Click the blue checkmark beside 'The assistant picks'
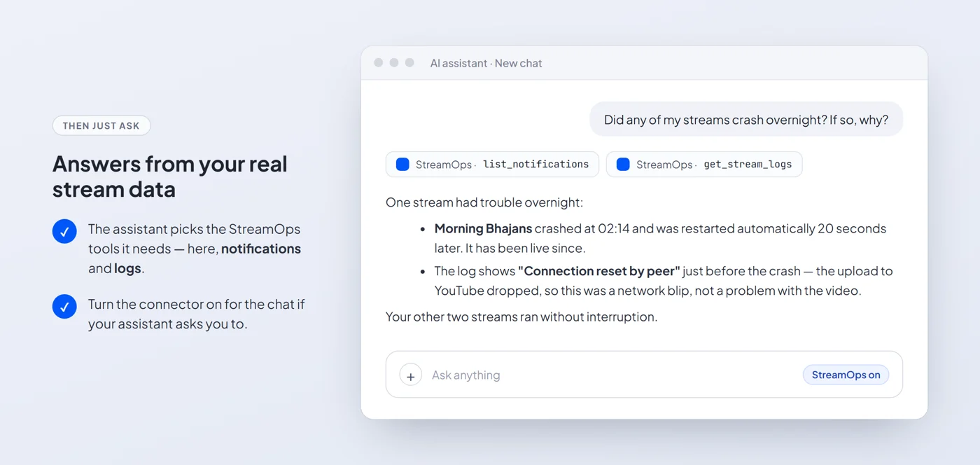980x465 pixels. (x=64, y=231)
